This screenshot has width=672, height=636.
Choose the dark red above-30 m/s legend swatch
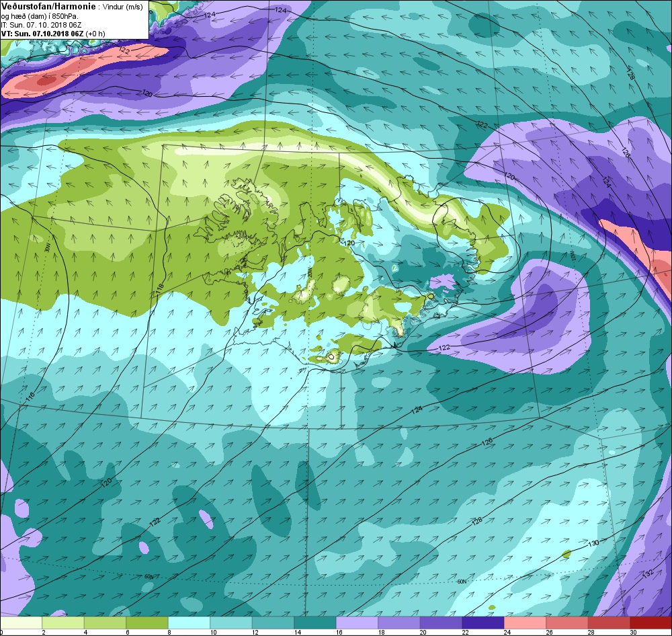click(651, 623)
